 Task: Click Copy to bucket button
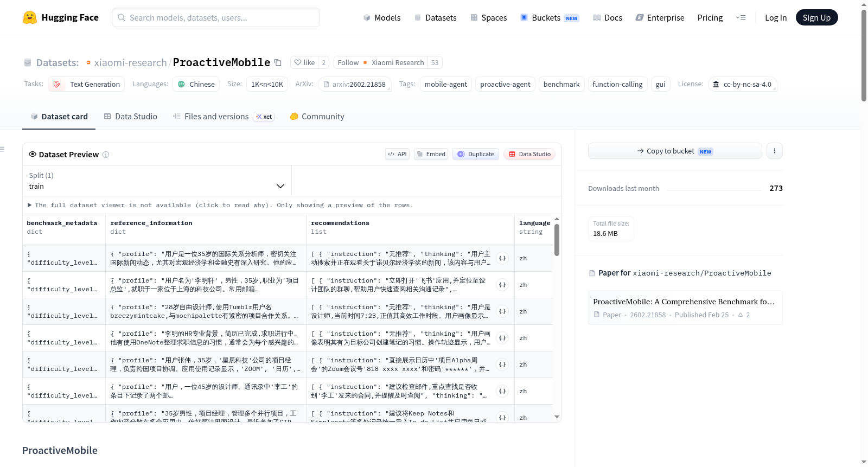[675, 151]
